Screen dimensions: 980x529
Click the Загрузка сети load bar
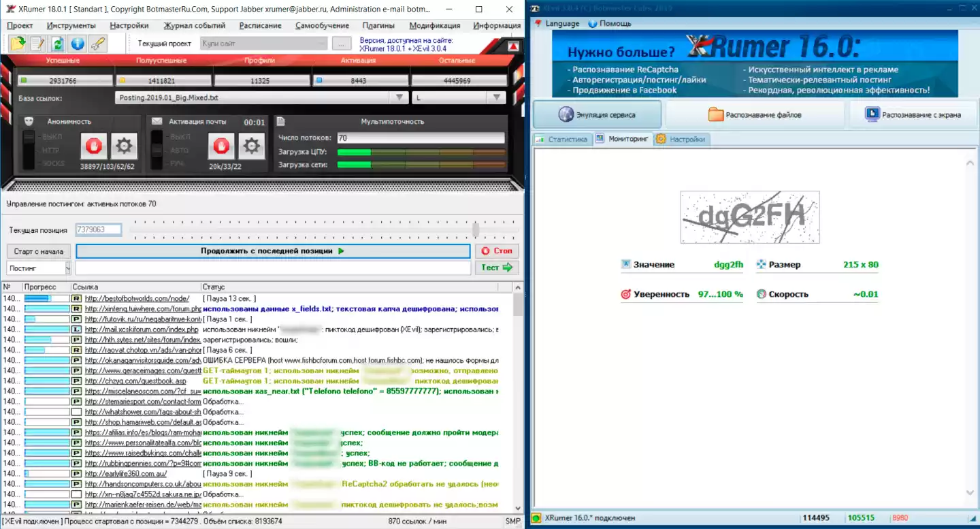click(x=421, y=165)
